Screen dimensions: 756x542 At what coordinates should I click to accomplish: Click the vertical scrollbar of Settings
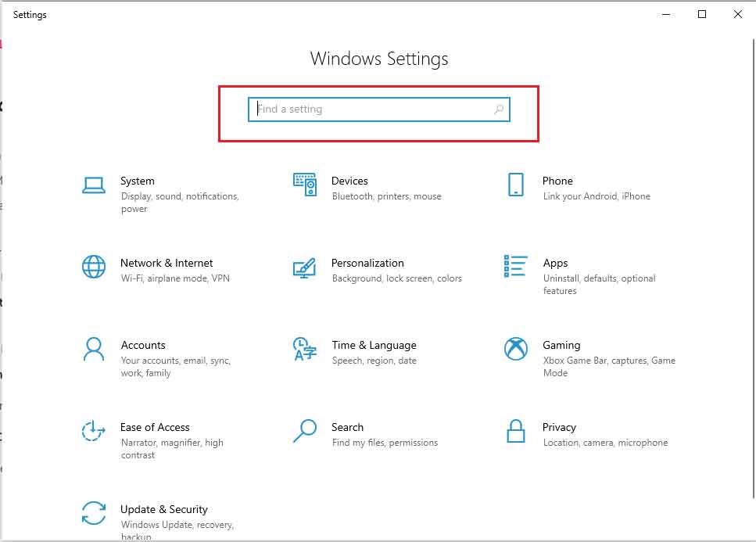pyautogui.click(x=753, y=270)
